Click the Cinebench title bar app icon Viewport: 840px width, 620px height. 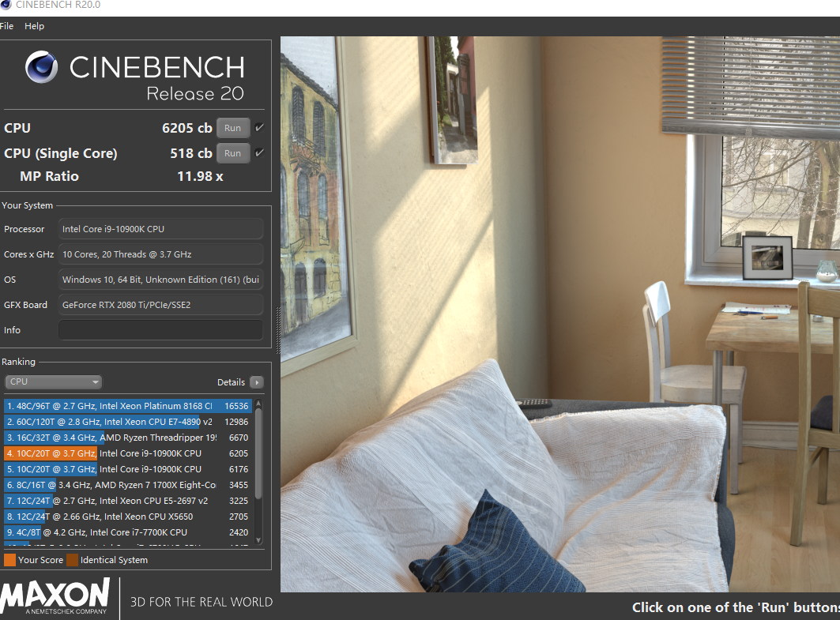5,5
